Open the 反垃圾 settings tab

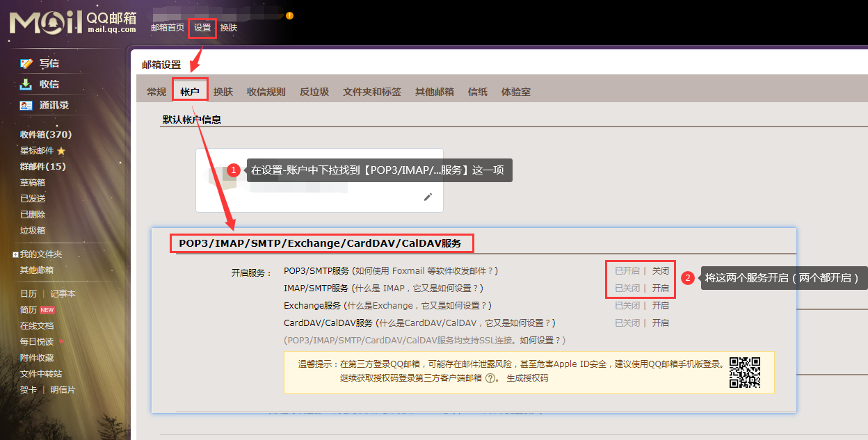point(314,92)
